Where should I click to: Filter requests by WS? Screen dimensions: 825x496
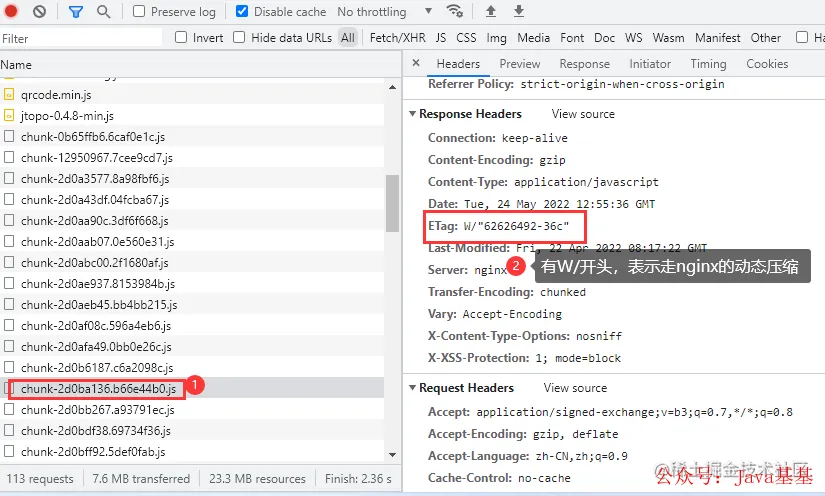[x=633, y=38]
